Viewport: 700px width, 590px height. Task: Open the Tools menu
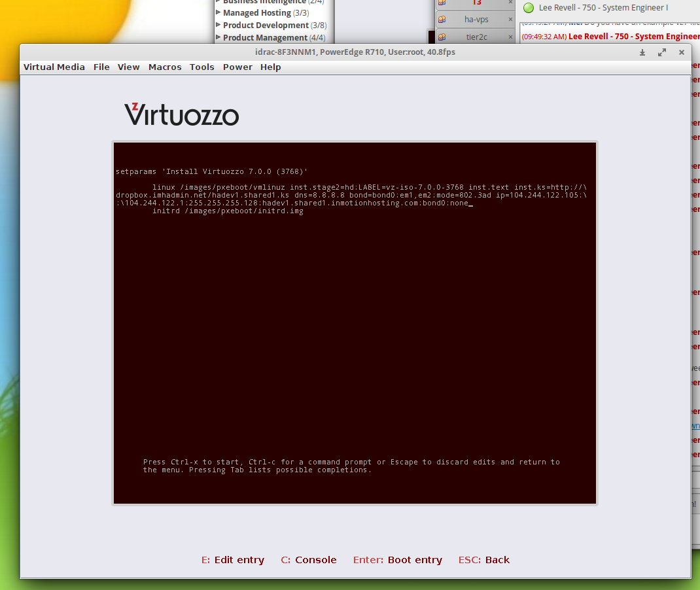point(202,67)
